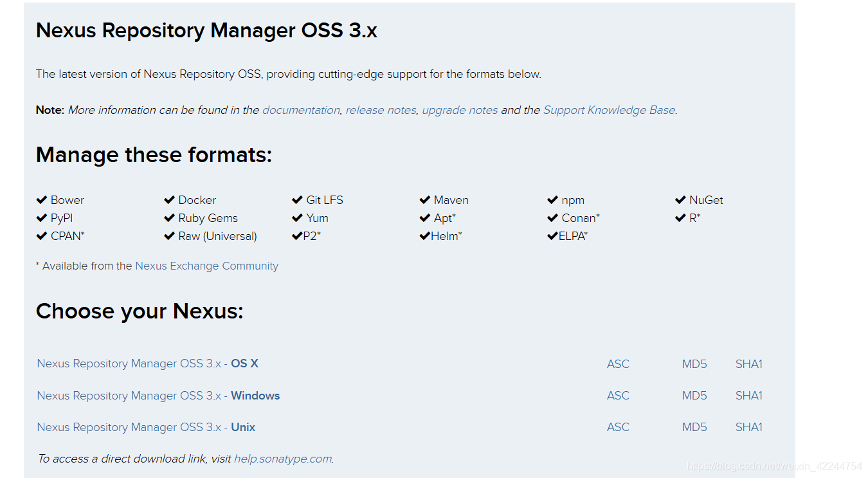
Task: Open the Nexus Exchange Community link
Action: click(x=206, y=266)
